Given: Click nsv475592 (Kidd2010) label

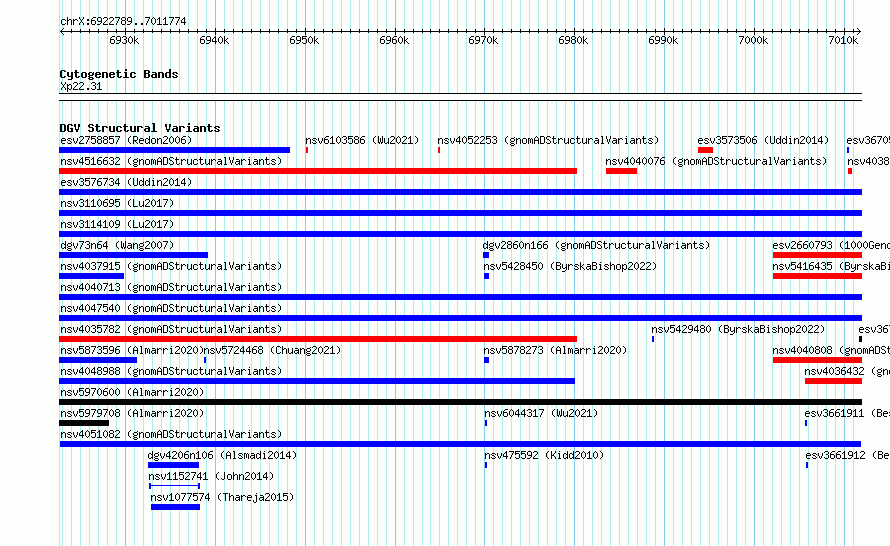Looking at the screenshot, I should tap(544, 455).
